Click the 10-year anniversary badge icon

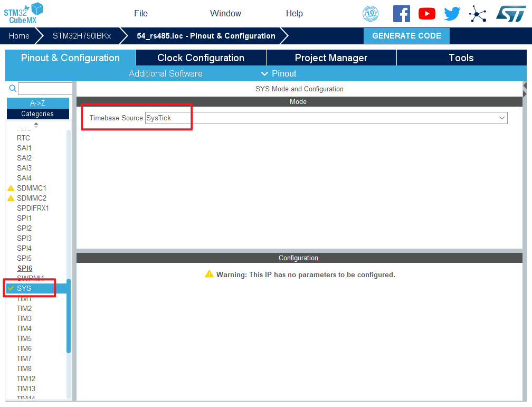370,14
